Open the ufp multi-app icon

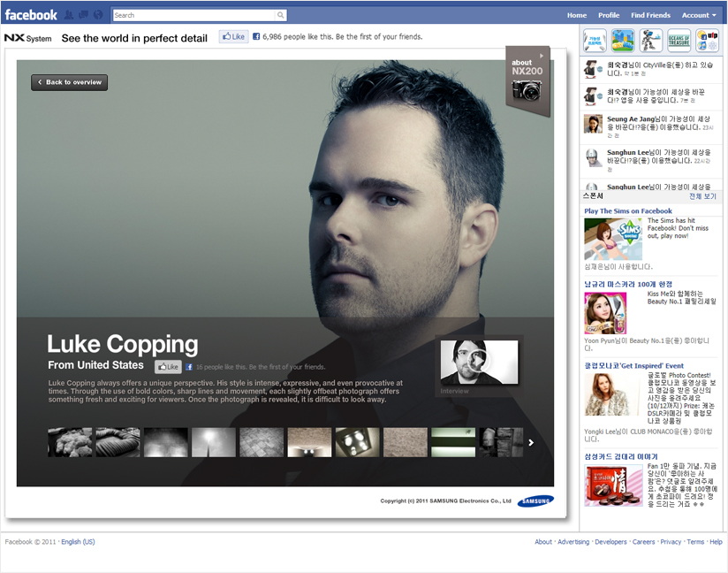pos(707,41)
